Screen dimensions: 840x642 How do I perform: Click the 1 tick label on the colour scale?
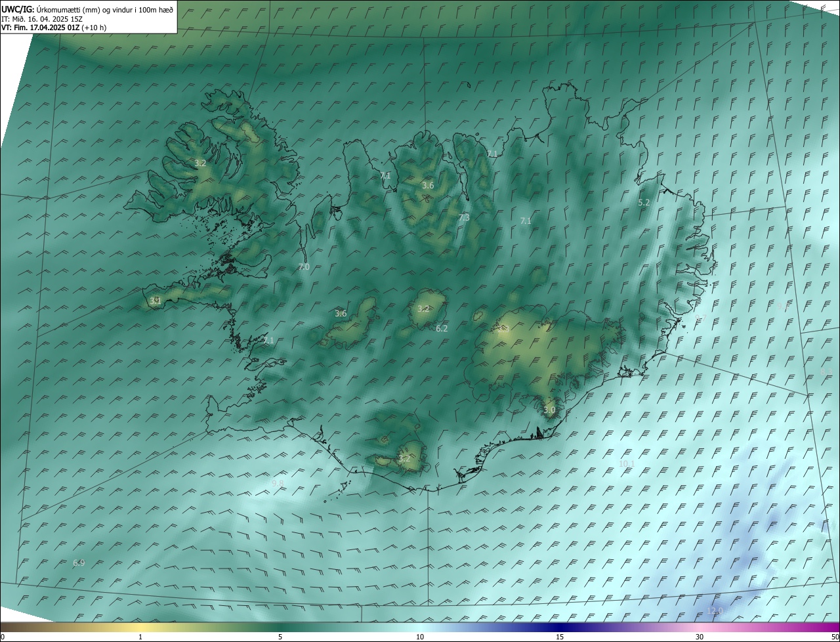[140, 637]
